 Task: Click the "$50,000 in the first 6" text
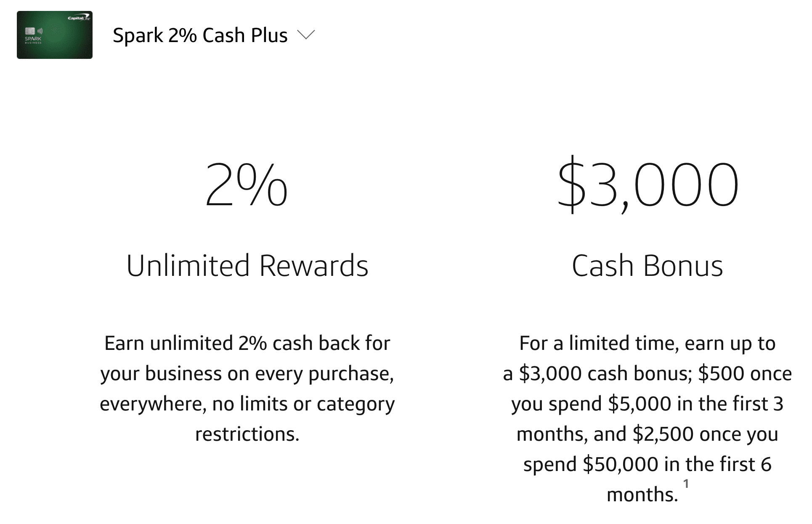(677, 464)
